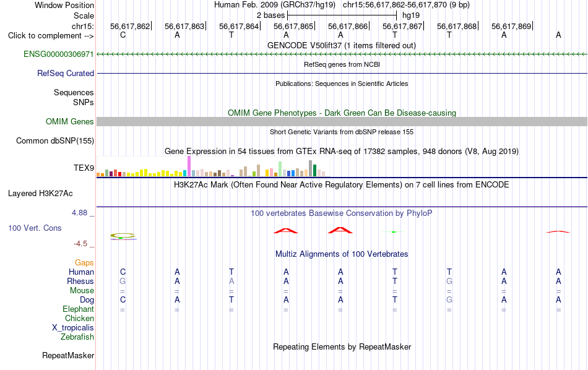Click the hg19 label beside scale bar
588x370 pixels.
click(410, 15)
